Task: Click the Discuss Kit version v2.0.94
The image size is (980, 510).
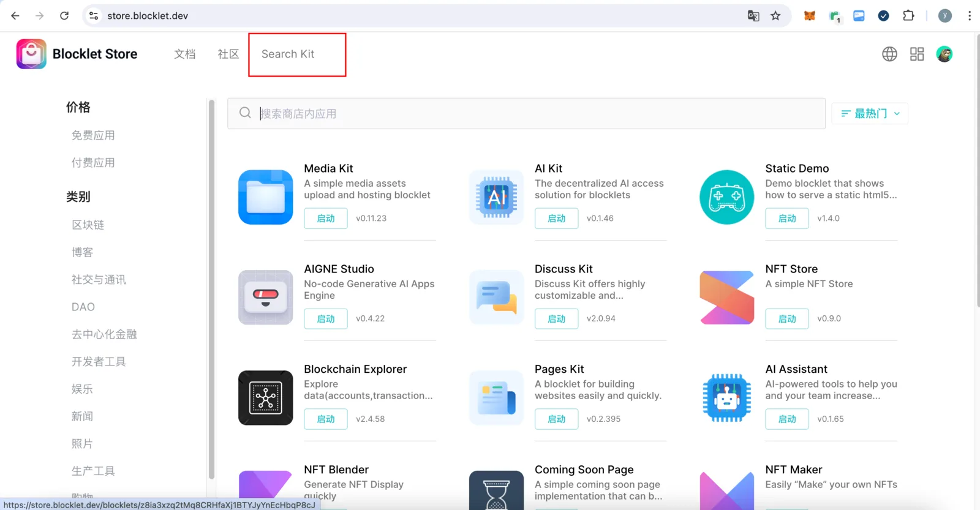Action: point(601,319)
